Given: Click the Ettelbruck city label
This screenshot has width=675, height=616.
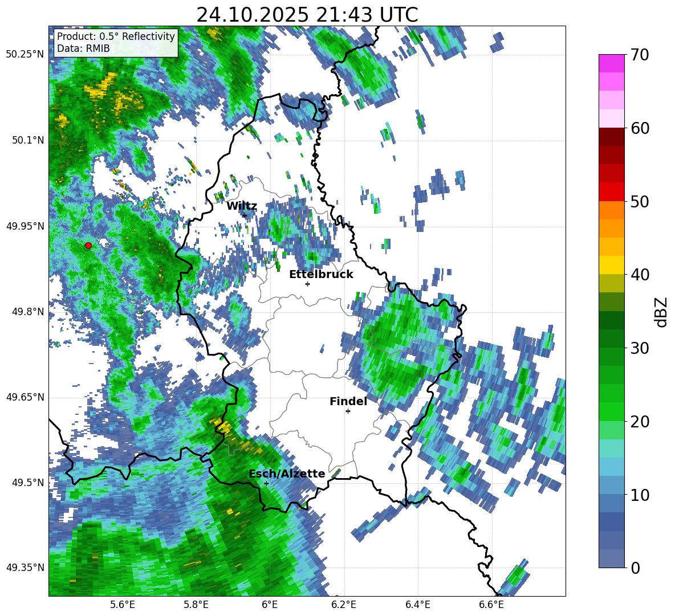Looking at the screenshot, I should (x=321, y=275).
